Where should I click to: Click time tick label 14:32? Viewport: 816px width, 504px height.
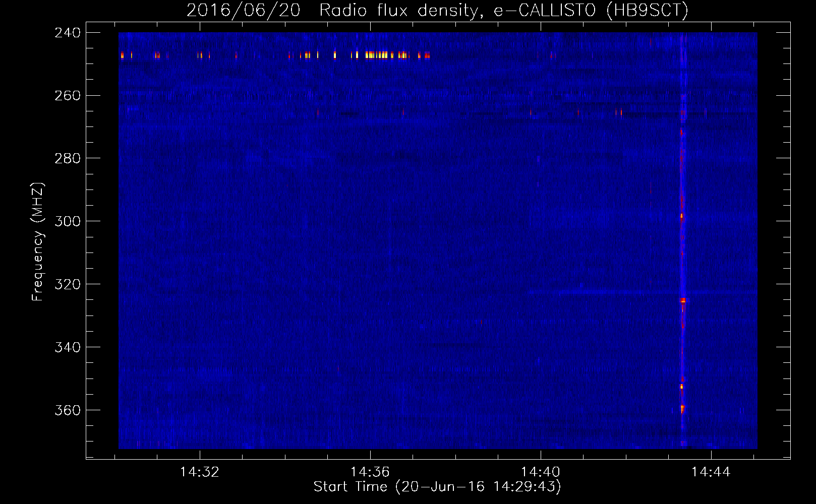200,472
